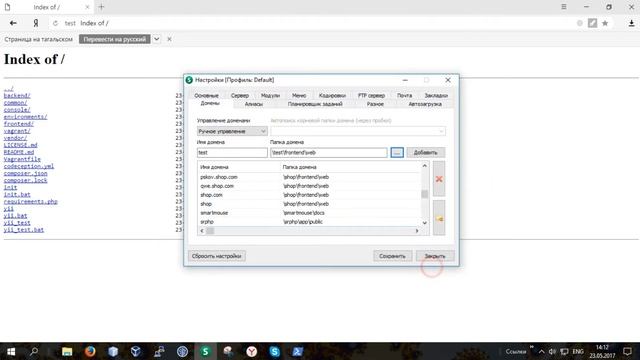Open the browser hamburger menu
Screen dimensions: 640x360
[x=564, y=7]
